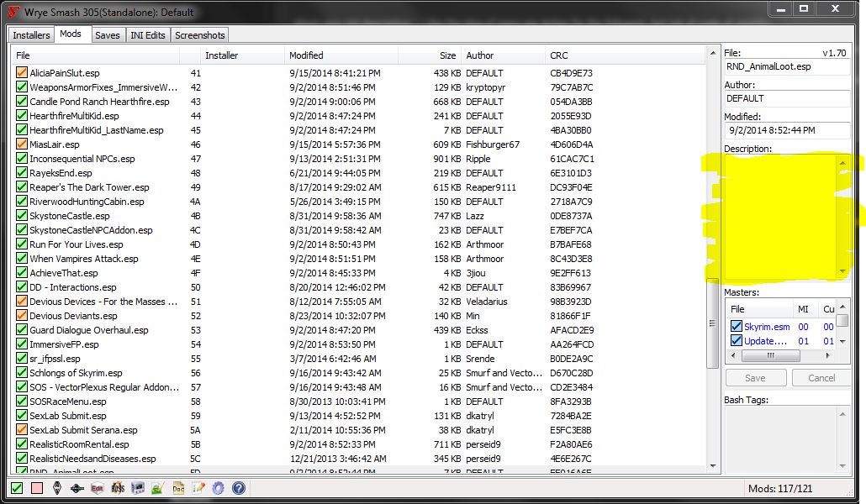Image resolution: width=866 pixels, height=504 pixels.
Task: Sort mods by Modified column header
Action: 341,55
